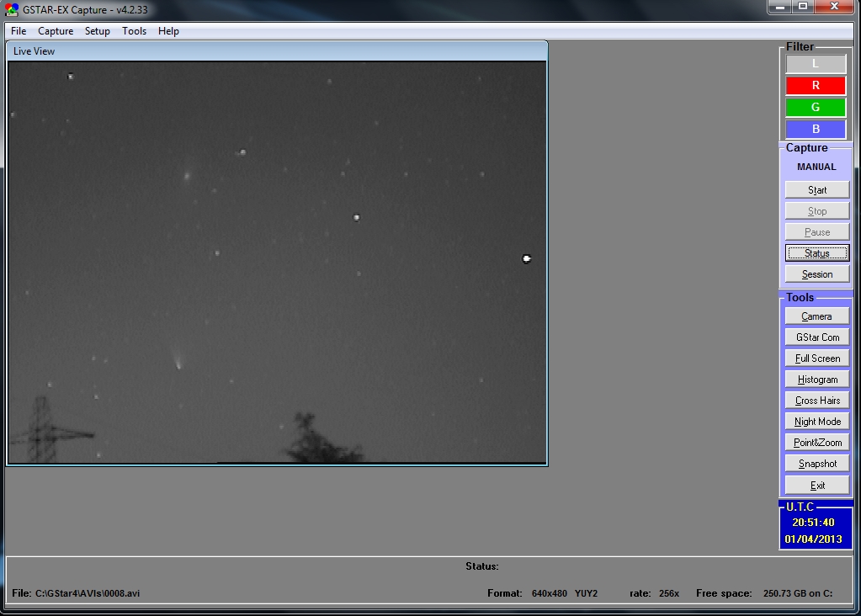This screenshot has height=616, width=861.
Task: Open the Camera settings tool
Action: (816, 316)
